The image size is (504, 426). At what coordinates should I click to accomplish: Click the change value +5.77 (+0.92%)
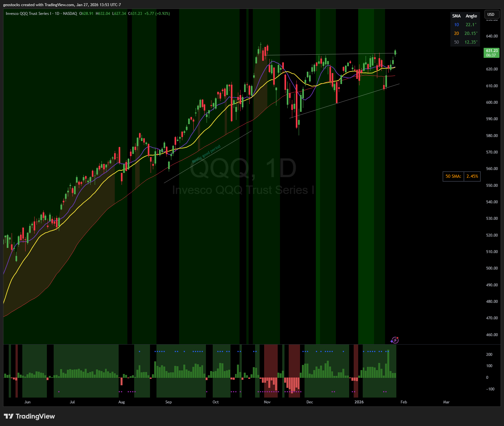pyautogui.click(x=157, y=14)
